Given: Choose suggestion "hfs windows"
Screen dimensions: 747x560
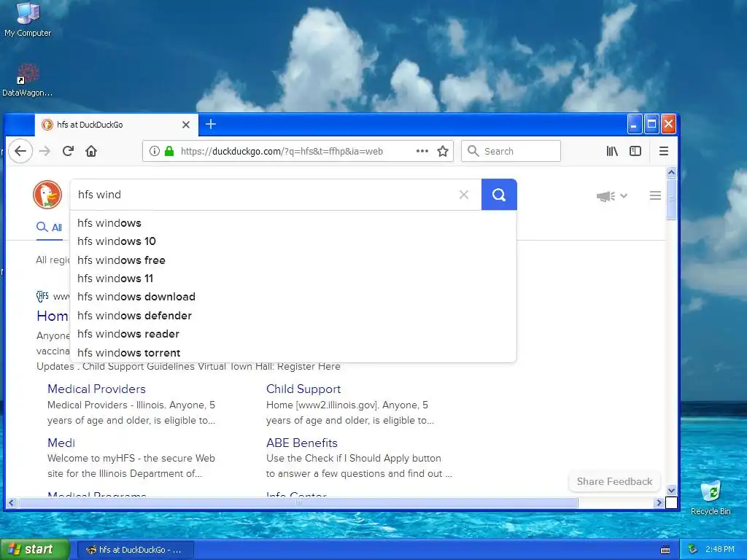Looking at the screenshot, I should click(293, 223).
